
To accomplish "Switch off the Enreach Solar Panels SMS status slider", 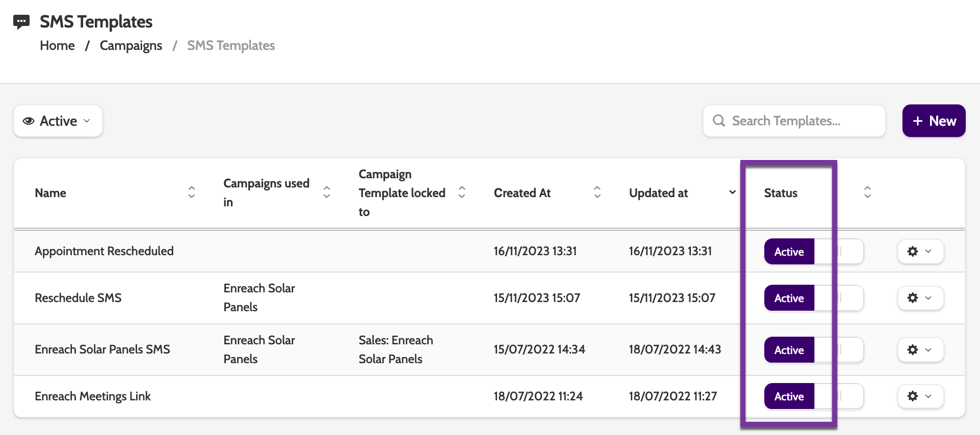I will (x=814, y=350).
